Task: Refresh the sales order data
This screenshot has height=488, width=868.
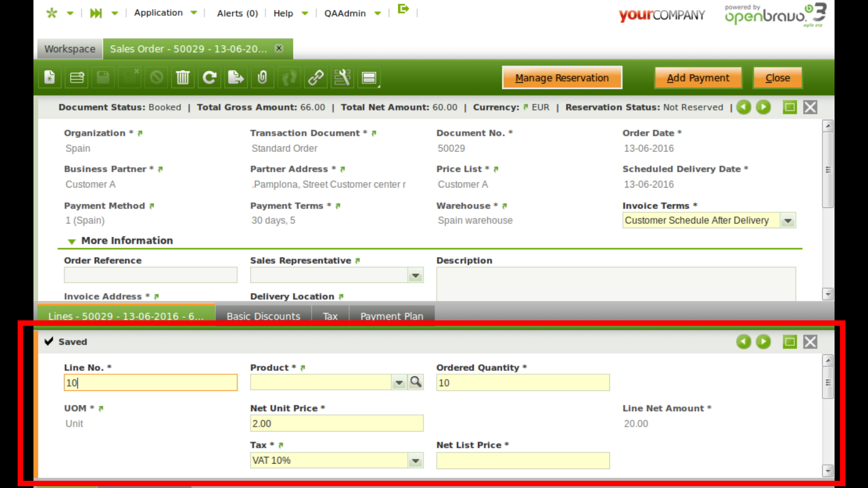Action: [209, 78]
